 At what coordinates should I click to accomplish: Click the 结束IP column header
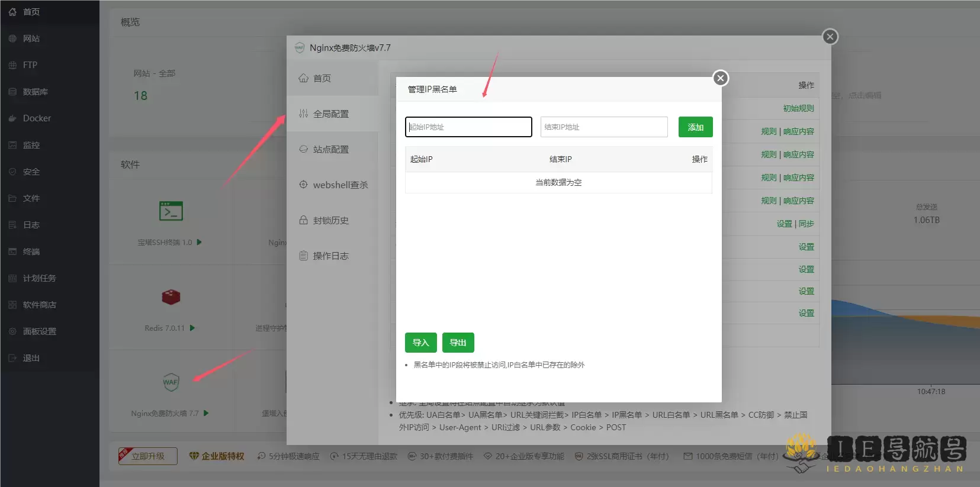click(561, 159)
